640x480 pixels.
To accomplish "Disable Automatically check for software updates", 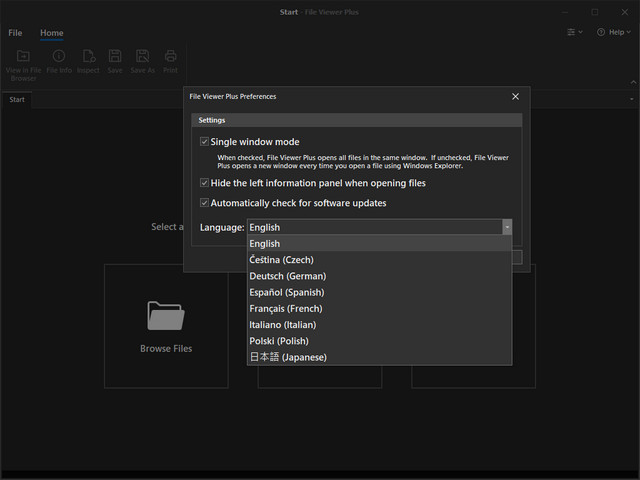I will (x=204, y=202).
